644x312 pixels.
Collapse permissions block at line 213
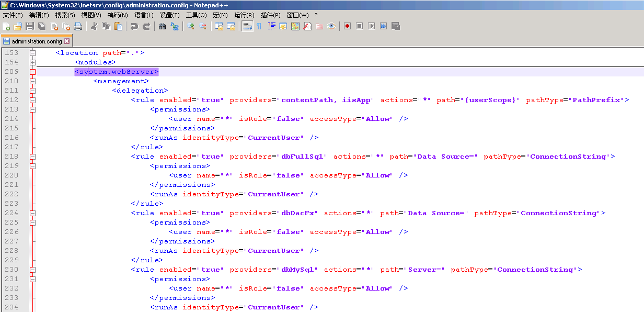pyautogui.click(x=32, y=109)
